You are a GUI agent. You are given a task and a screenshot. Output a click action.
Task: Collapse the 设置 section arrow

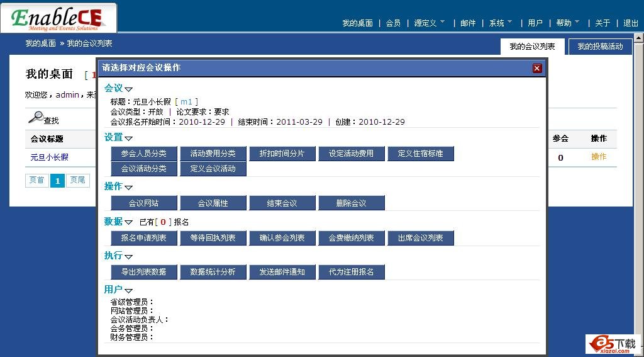(x=128, y=138)
